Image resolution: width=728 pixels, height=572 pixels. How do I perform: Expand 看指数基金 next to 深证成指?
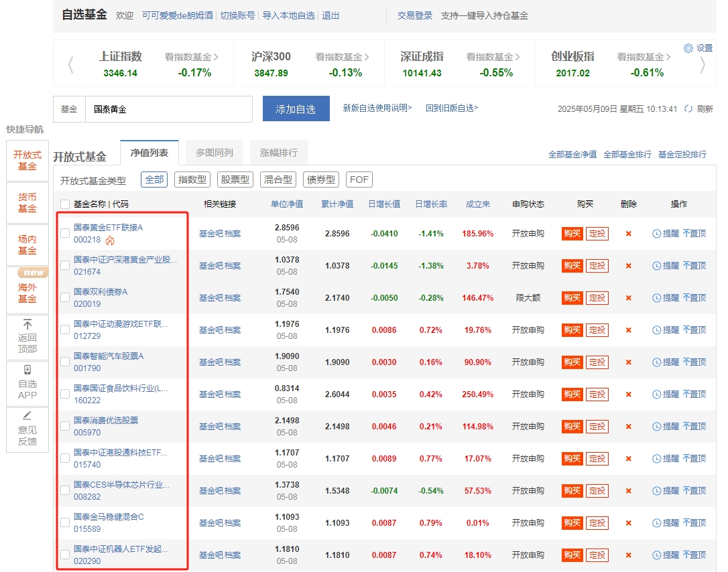pyautogui.click(x=493, y=57)
